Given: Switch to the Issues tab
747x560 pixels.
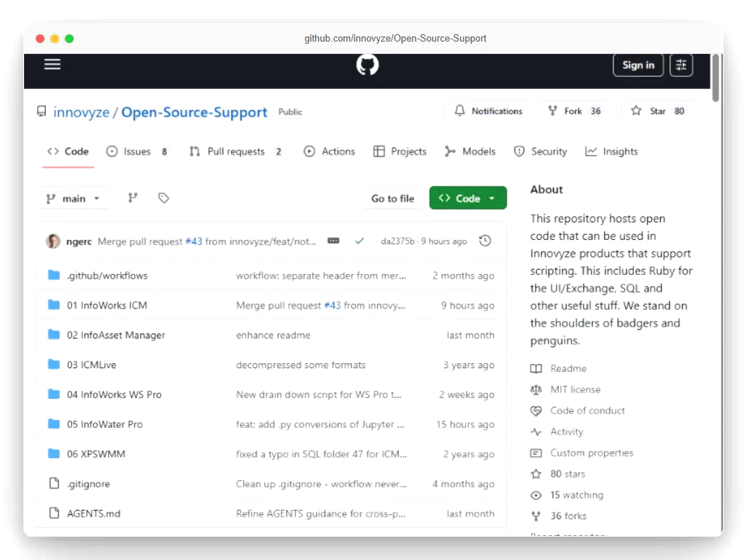Looking at the screenshot, I should [136, 152].
